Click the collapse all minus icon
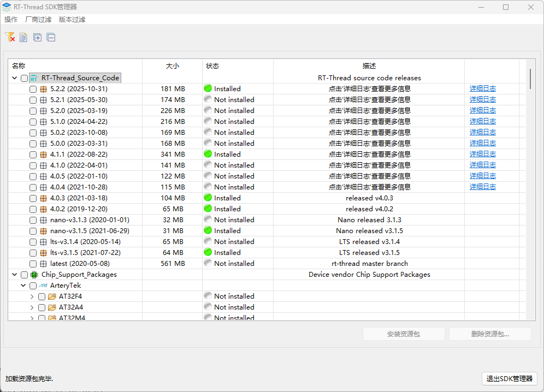This screenshot has height=392, width=544. pyautogui.click(x=51, y=37)
